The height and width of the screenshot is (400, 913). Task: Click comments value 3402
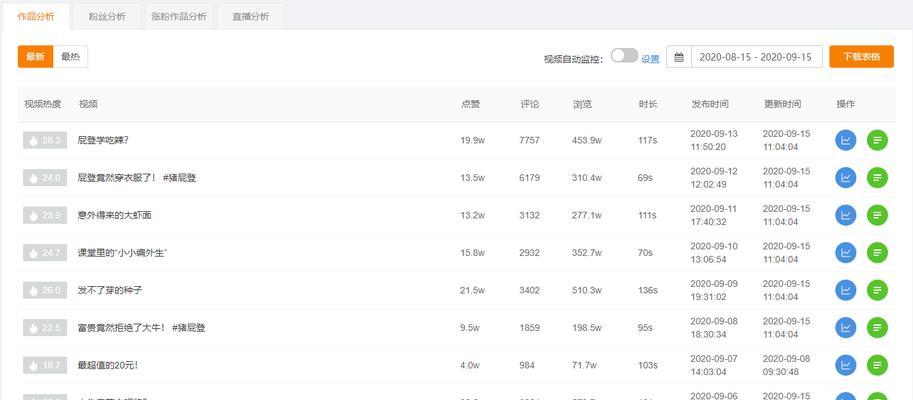(x=529, y=290)
